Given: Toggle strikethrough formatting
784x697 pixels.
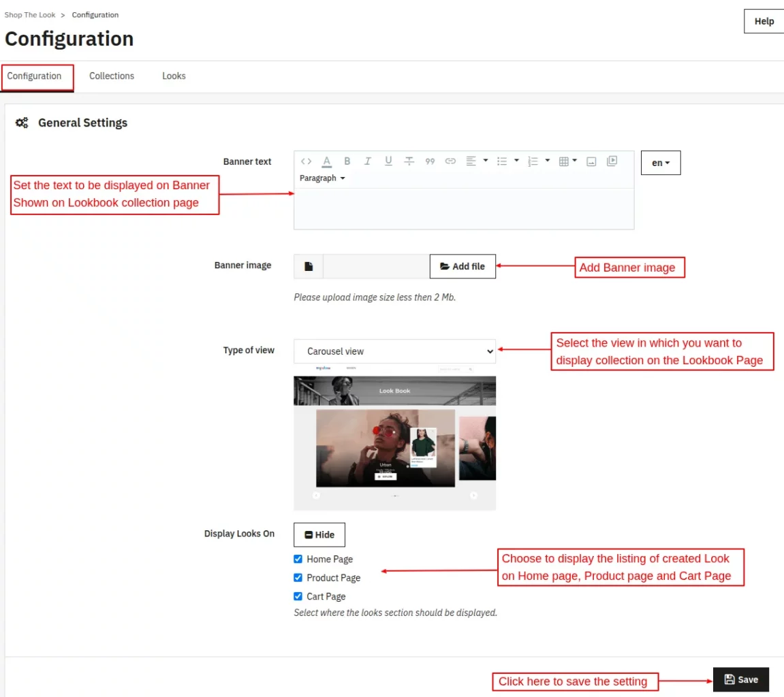Looking at the screenshot, I should (409, 161).
